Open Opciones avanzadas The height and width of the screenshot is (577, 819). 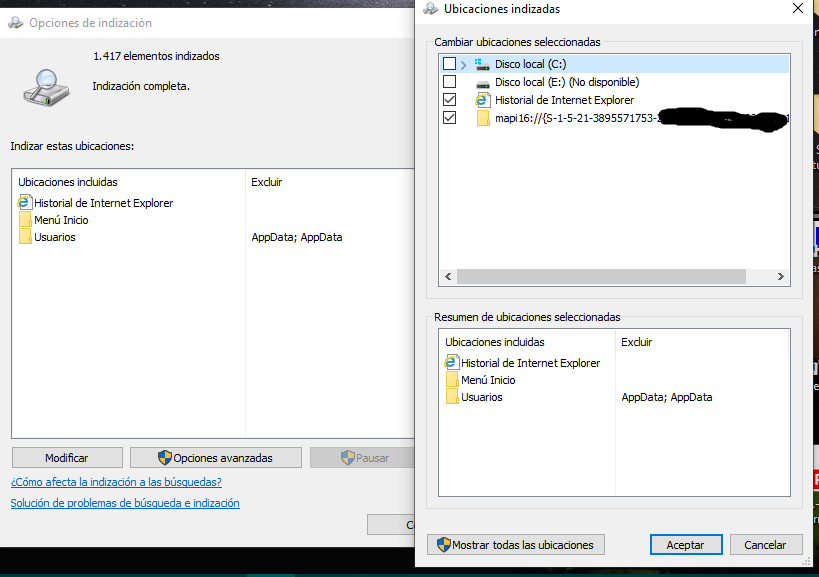click(x=216, y=458)
